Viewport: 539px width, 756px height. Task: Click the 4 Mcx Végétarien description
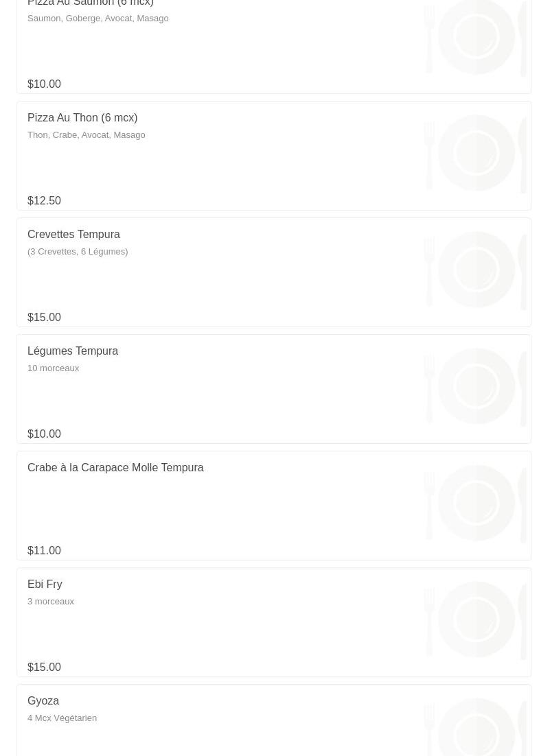coord(62,718)
